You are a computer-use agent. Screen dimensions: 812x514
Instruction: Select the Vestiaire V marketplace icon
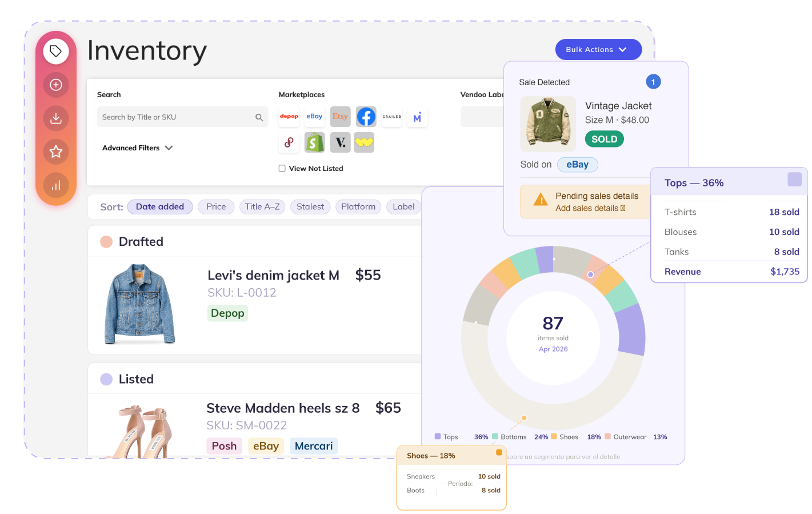[340, 142]
